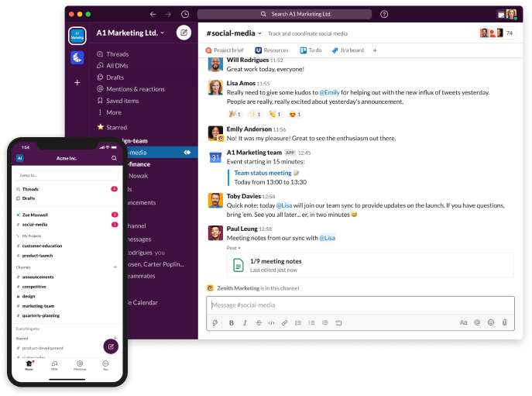Expand #social-media channel details chevron
532x396 pixels.
coord(259,33)
